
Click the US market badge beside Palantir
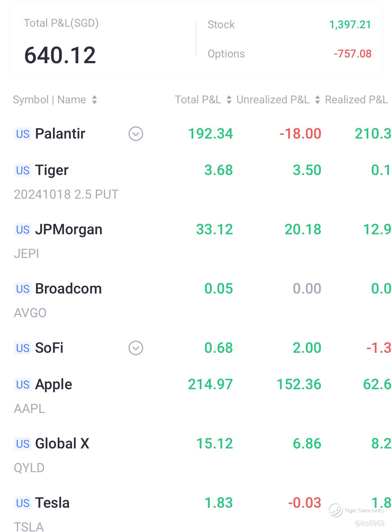click(23, 134)
